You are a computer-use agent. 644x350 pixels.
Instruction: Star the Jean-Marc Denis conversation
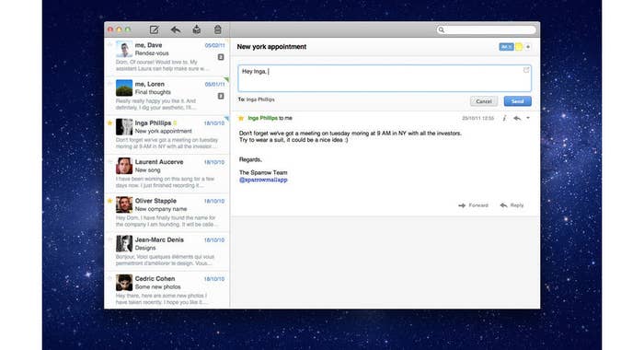tap(109, 239)
